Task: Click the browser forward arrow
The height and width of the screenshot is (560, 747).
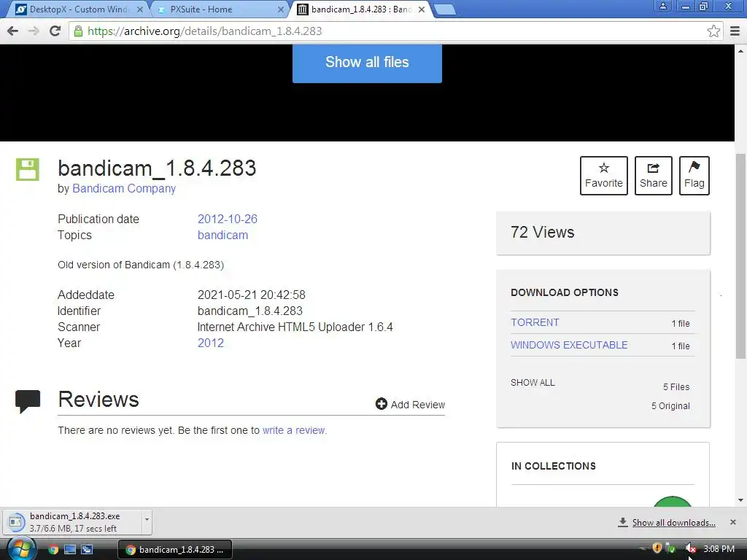Action: point(34,31)
